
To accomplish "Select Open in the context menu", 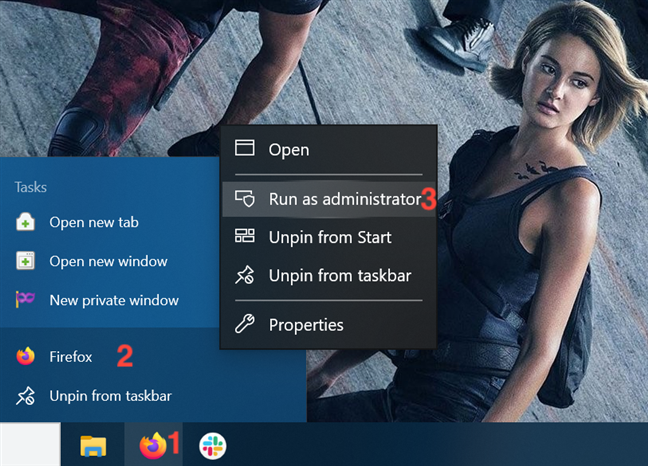I will (x=329, y=150).
